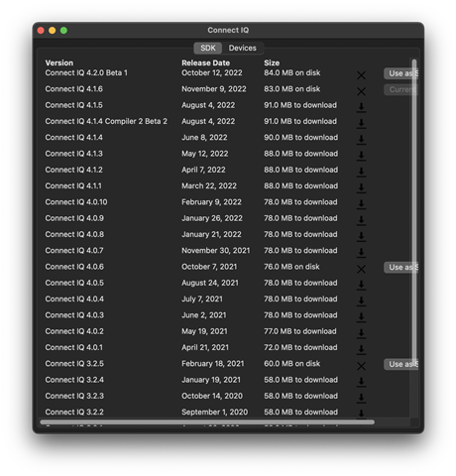The width and height of the screenshot is (456, 476).
Task: Delete Connect IQ 4.2.0 Beta 1 SDK
Action: 361,75
